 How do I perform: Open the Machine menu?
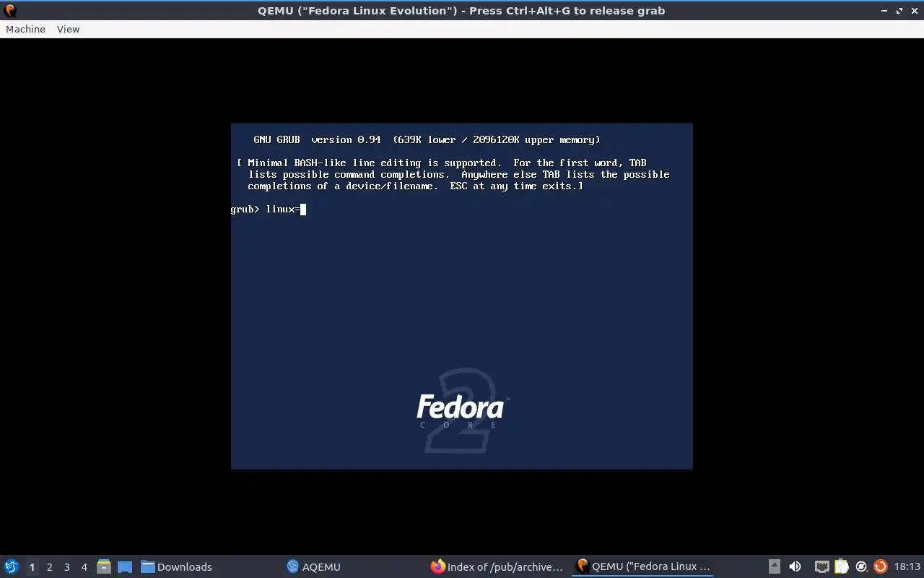[x=25, y=29]
